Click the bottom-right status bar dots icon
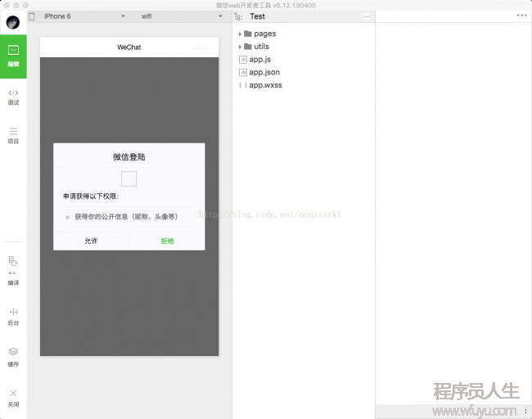 click(526, 412)
